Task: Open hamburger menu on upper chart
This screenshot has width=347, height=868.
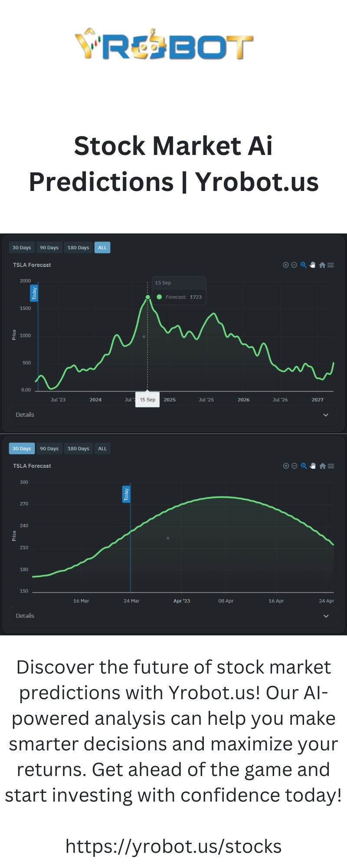Action: click(x=331, y=265)
